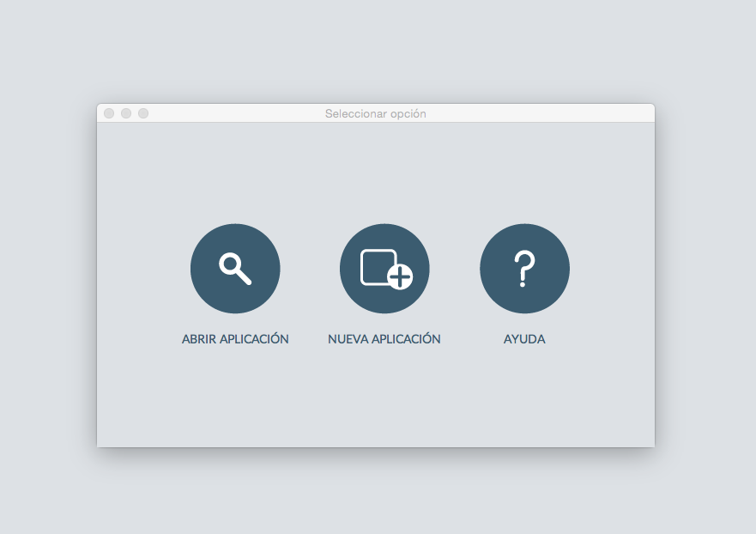Maximize the window with the third titlebar button
This screenshot has height=534, width=756.
(x=143, y=113)
